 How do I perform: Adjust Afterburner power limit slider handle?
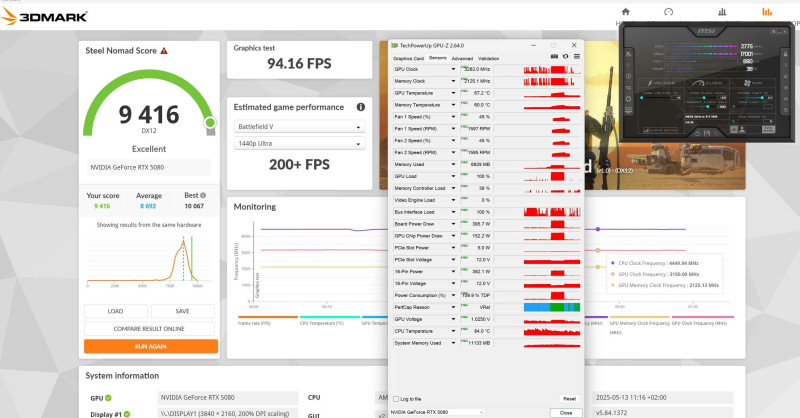[762, 97]
